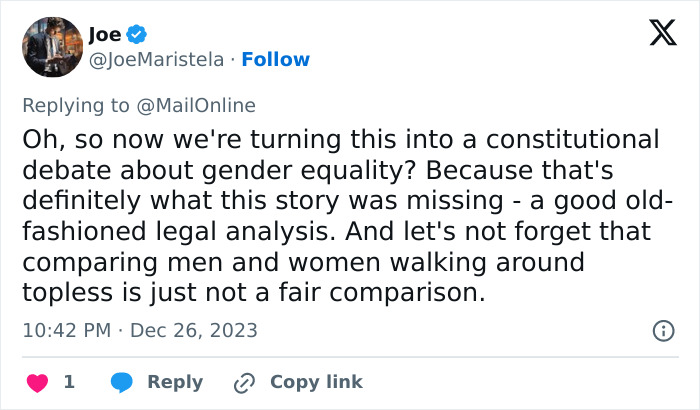Click the chain link icon
Image resolution: width=700 pixels, height=410 pixels.
pyautogui.click(x=244, y=382)
